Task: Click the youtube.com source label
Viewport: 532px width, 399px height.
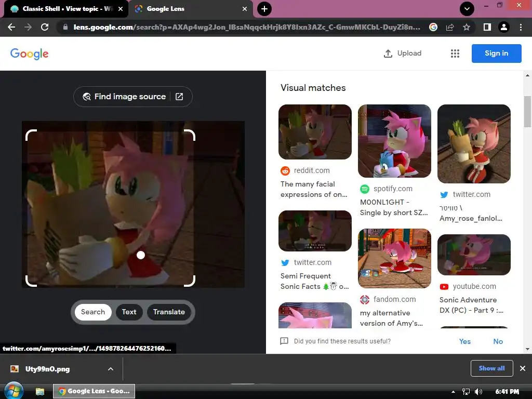Action: pos(474,286)
